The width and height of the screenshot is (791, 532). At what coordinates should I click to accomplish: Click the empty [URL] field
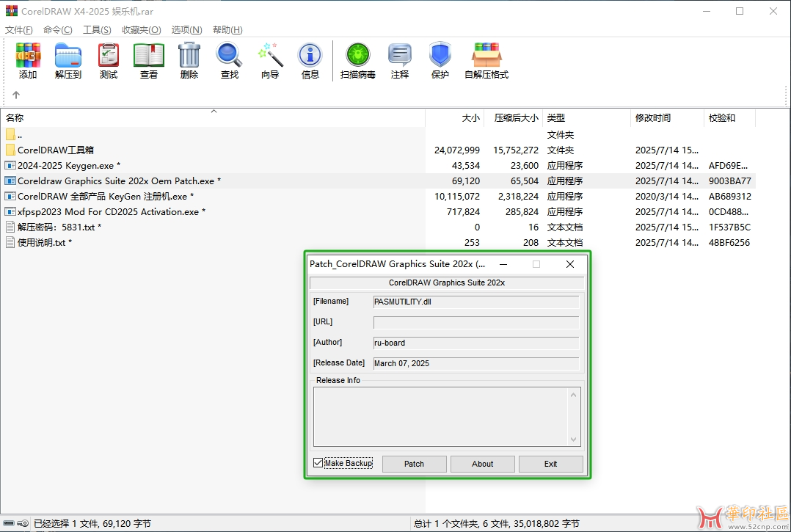pyautogui.click(x=476, y=322)
